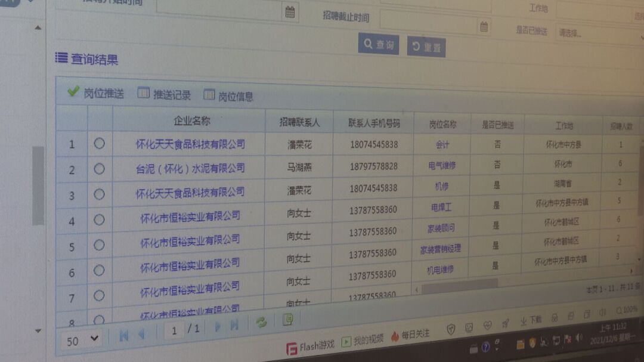Click the flag icon in the system tray
Image resolution: width=644 pixels, height=362 pixels.
(x=568, y=339)
